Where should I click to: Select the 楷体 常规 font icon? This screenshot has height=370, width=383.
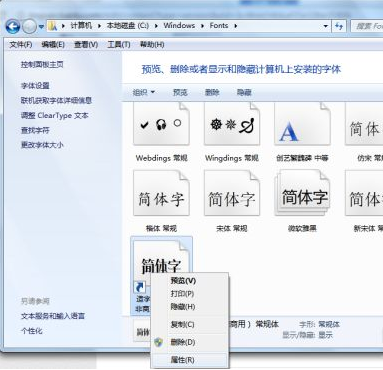point(161,193)
